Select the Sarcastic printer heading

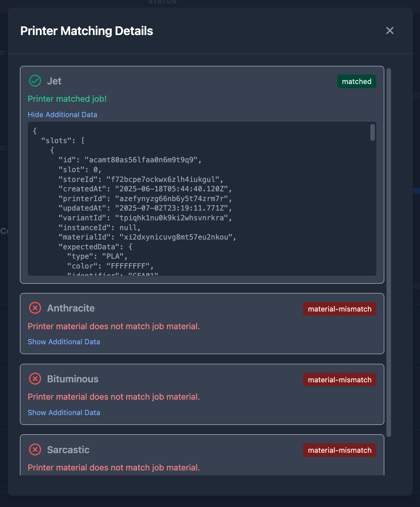pyautogui.click(x=68, y=450)
